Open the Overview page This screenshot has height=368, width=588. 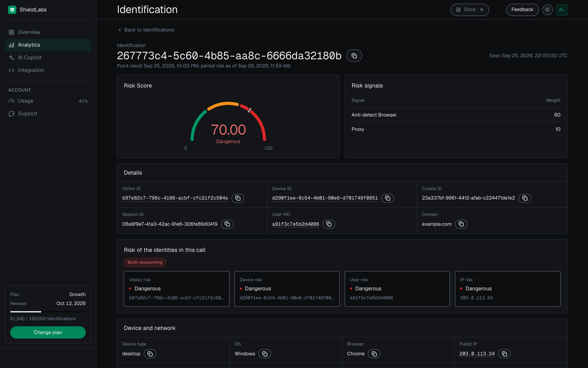[x=48, y=32]
